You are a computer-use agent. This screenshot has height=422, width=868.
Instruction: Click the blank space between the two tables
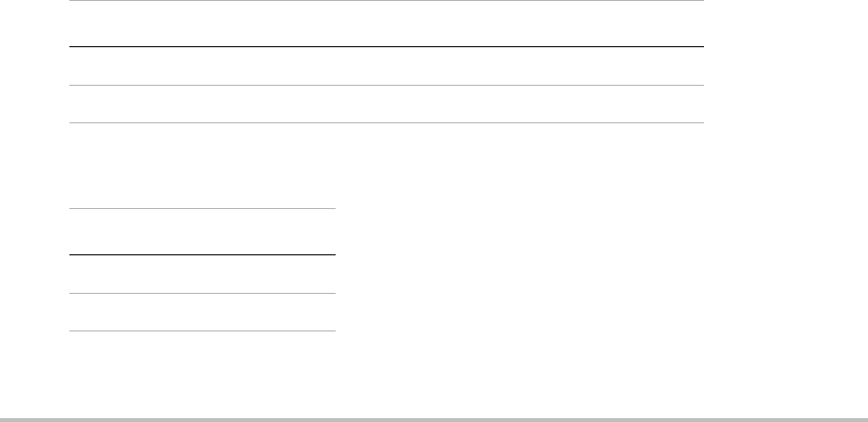point(387,166)
